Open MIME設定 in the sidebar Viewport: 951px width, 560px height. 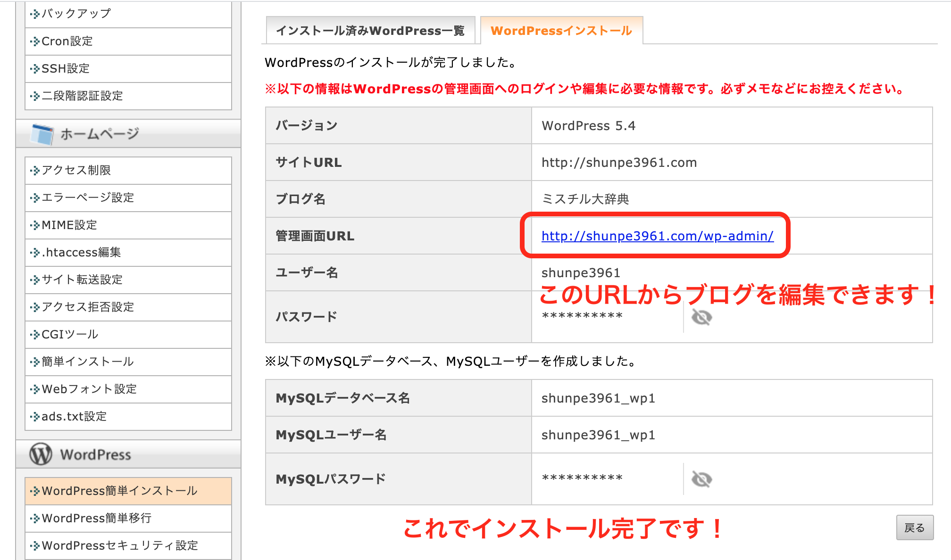click(x=128, y=225)
